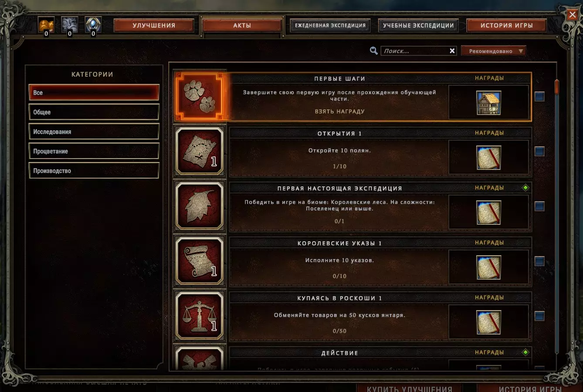Image resolution: width=583 pixels, height=392 pixels.
Task: Enable tracking checkbox for Королевские указы 1
Action: (x=539, y=261)
